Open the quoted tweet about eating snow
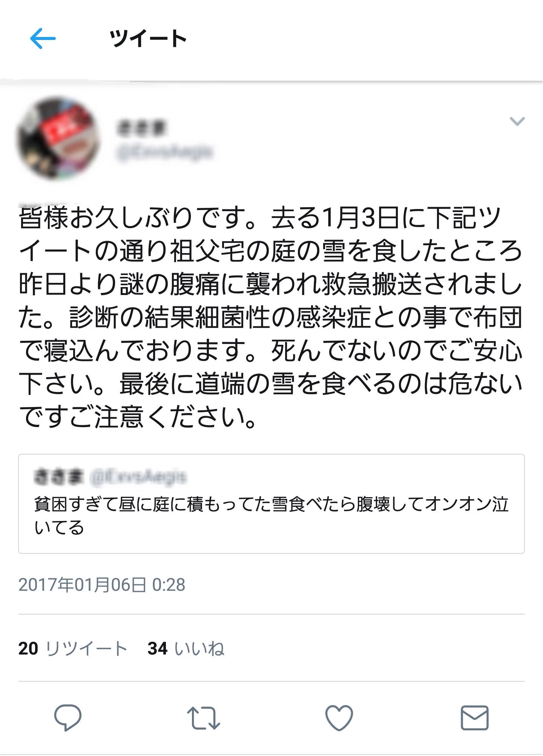543x756 pixels. (x=271, y=504)
